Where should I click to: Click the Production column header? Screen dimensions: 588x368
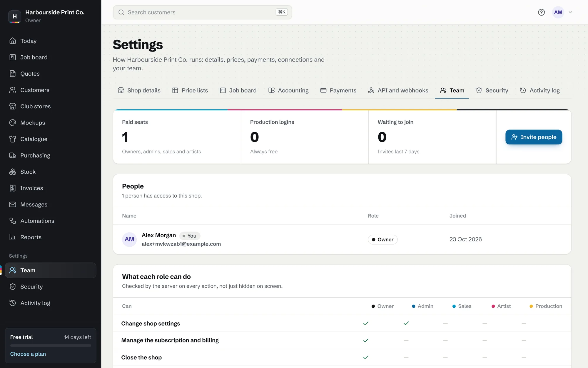[x=546, y=306]
